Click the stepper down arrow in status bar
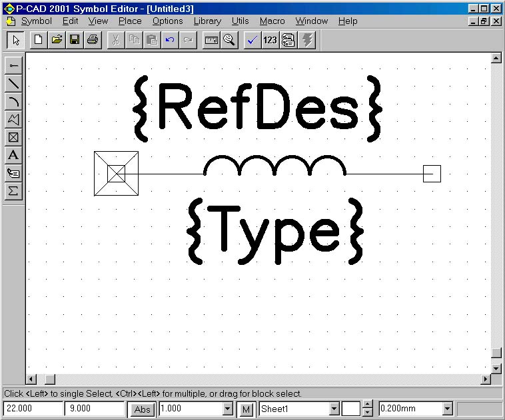Screen dimensions: 505x420 pyautogui.click(x=367, y=412)
